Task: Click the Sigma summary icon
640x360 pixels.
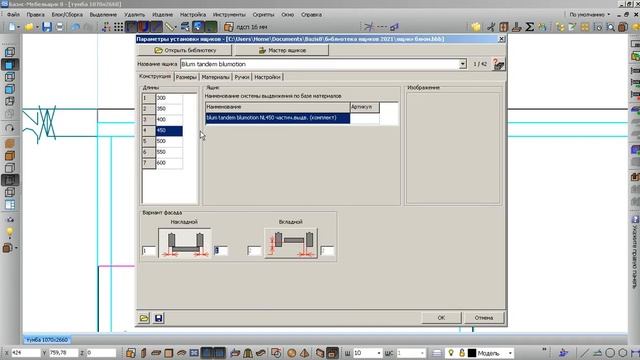Action: pos(529,27)
